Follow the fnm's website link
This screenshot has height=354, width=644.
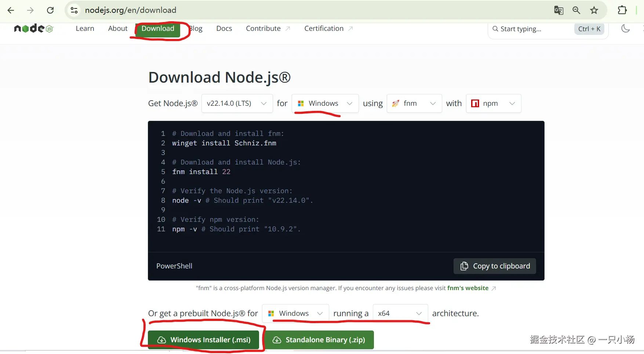click(x=468, y=288)
